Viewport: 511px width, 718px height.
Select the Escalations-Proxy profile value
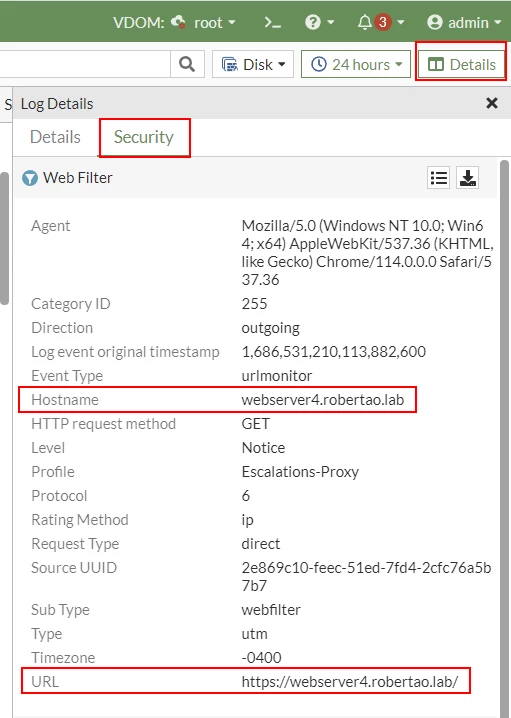coord(300,472)
